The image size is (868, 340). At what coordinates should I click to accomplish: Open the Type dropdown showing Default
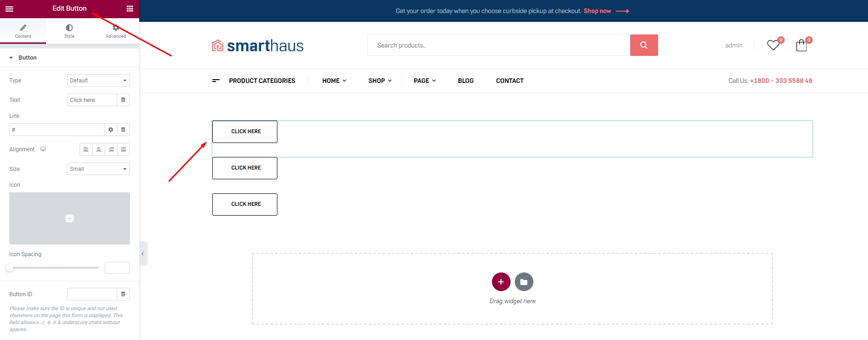(98, 81)
